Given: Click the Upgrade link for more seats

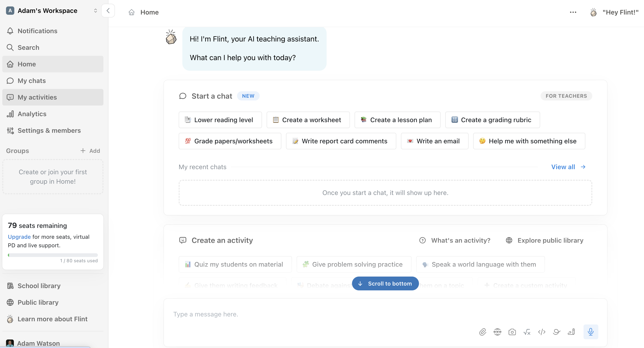Looking at the screenshot, I should click(19, 237).
